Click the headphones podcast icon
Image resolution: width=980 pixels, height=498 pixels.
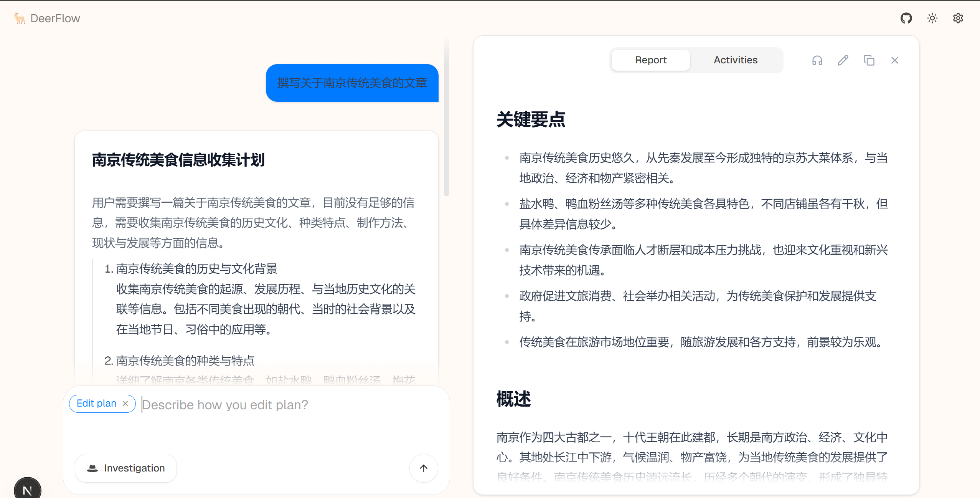point(817,60)
